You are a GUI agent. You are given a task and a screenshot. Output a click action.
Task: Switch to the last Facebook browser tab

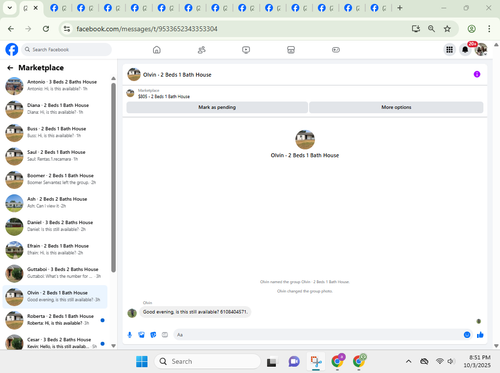[378, 8]
